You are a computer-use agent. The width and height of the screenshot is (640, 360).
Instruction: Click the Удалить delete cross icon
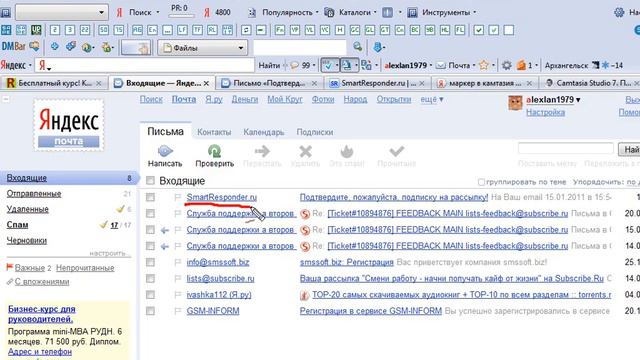coord(305,151)
